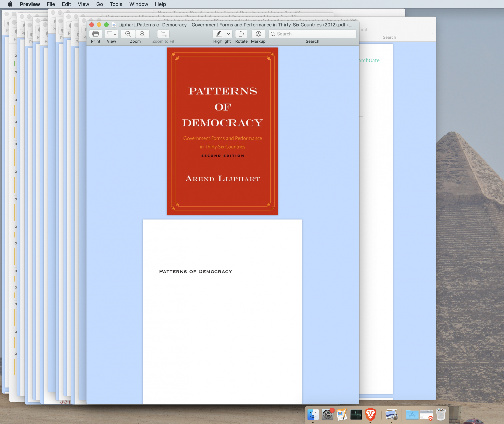Viewport: 504px width, 424px height.
Task: Click the Zoom to Fit icon
Action: [x=163, y=34]
